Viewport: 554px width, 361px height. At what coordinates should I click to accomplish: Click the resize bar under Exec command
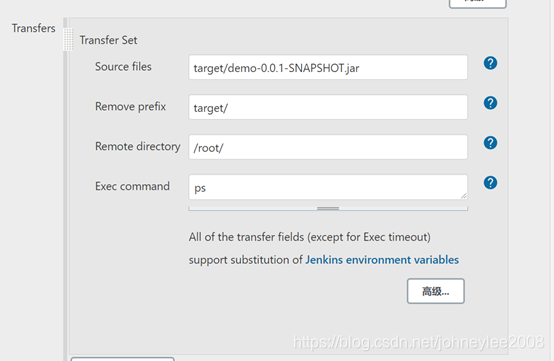click(x=328, y=209)
